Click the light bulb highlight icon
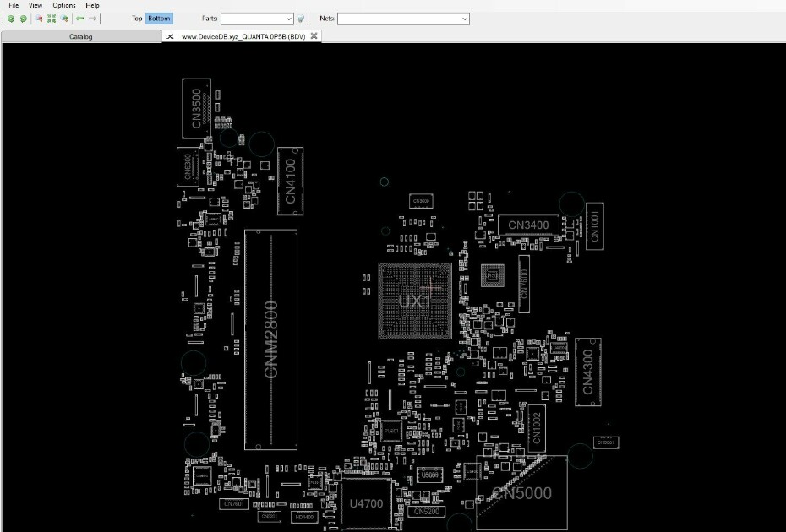The width and height of the screenshot is (786, 532). [x=300, y=19]
